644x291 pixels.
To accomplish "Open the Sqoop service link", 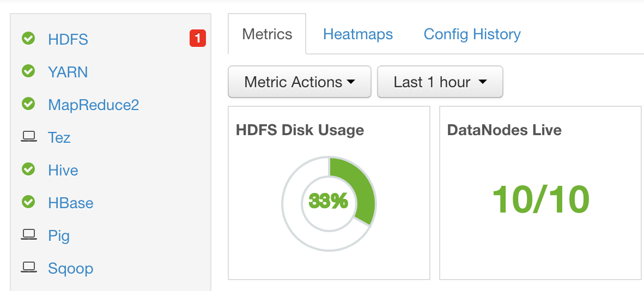I will pos(71,269).
